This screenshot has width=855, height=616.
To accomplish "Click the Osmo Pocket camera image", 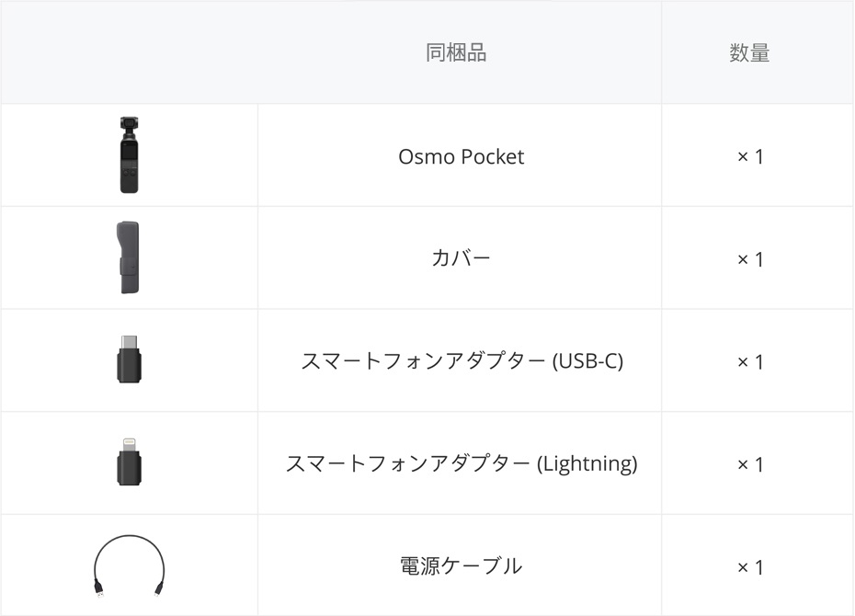I will [x=130, y=154].
